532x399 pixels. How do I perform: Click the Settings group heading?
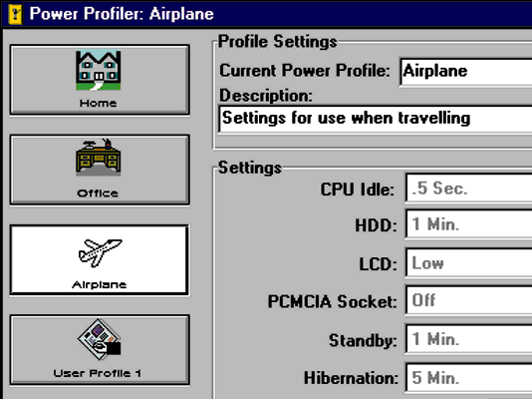pos(250,168)
